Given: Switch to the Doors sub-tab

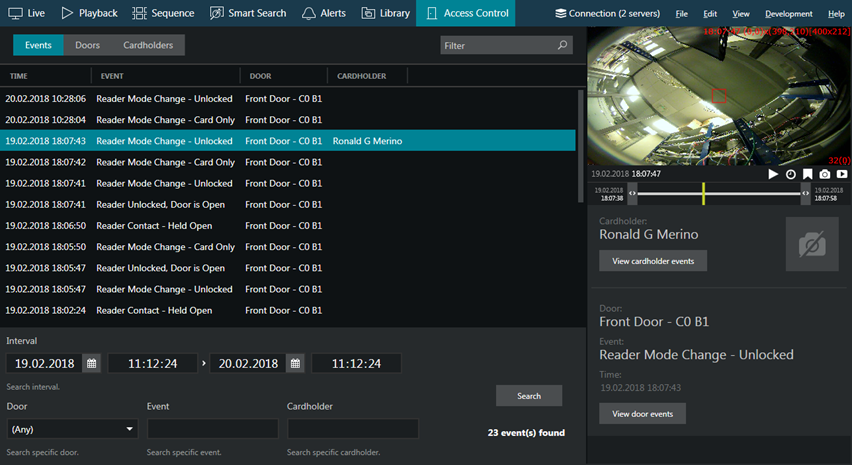Looking at the screenshot, I should [x=87, y=45].
